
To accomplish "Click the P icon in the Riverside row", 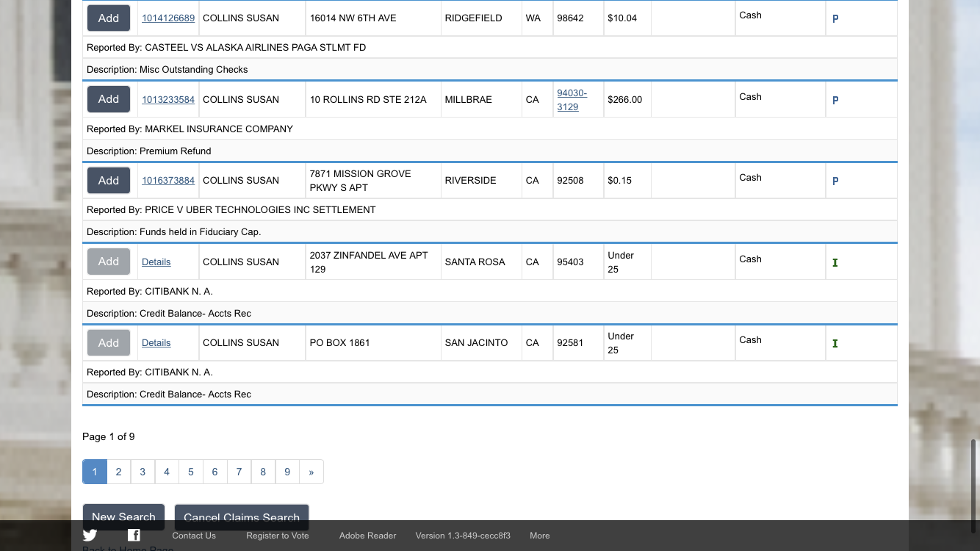I will [x=835, y=181].
